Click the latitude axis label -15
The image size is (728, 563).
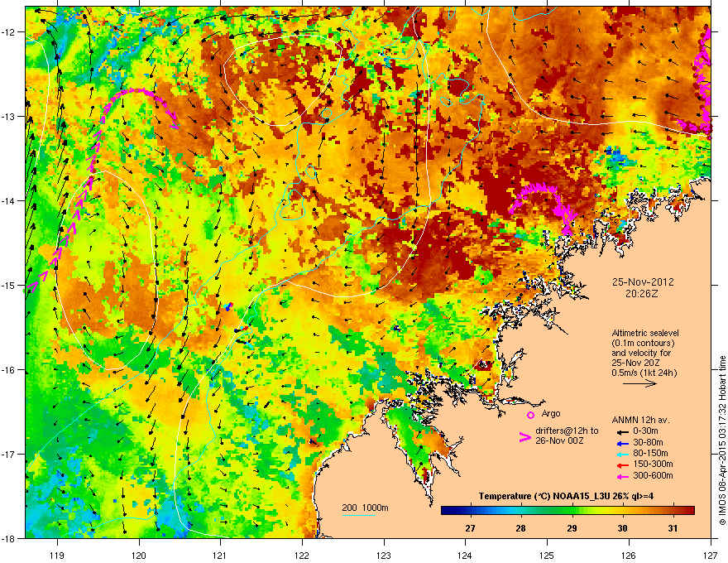[8, 285]
